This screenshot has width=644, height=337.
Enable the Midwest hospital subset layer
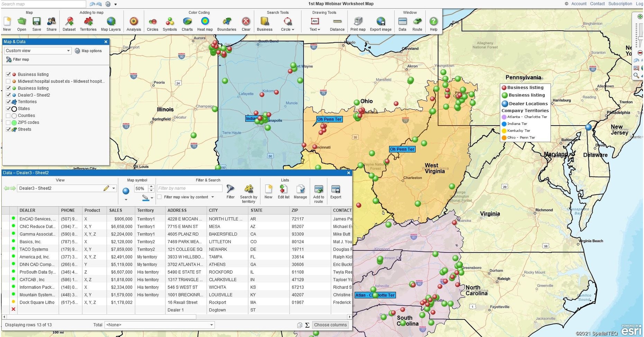tap(9, 81)
